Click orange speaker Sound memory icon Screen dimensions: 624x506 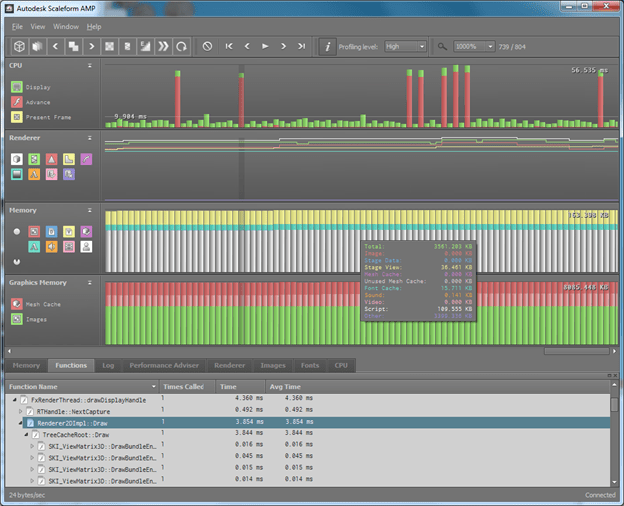51,247
